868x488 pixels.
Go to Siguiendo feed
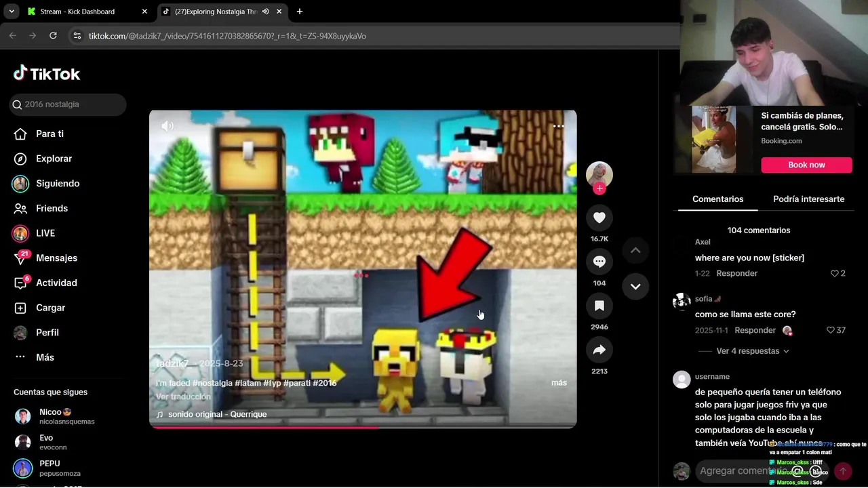tap(46, 184)
